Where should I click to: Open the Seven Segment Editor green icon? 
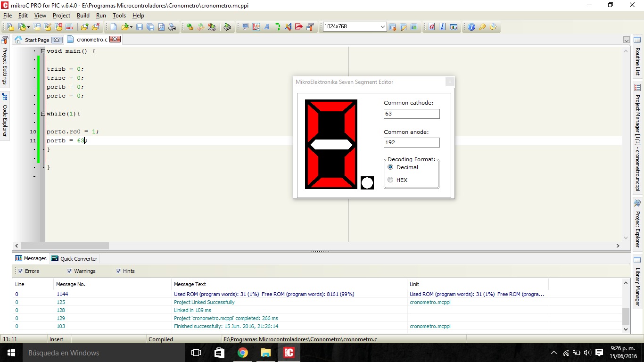277,27
